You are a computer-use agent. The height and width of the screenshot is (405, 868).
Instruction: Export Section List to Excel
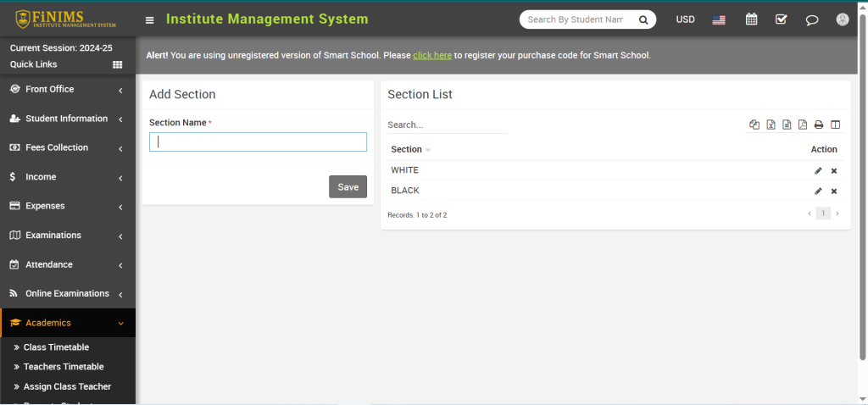point(771,125)
